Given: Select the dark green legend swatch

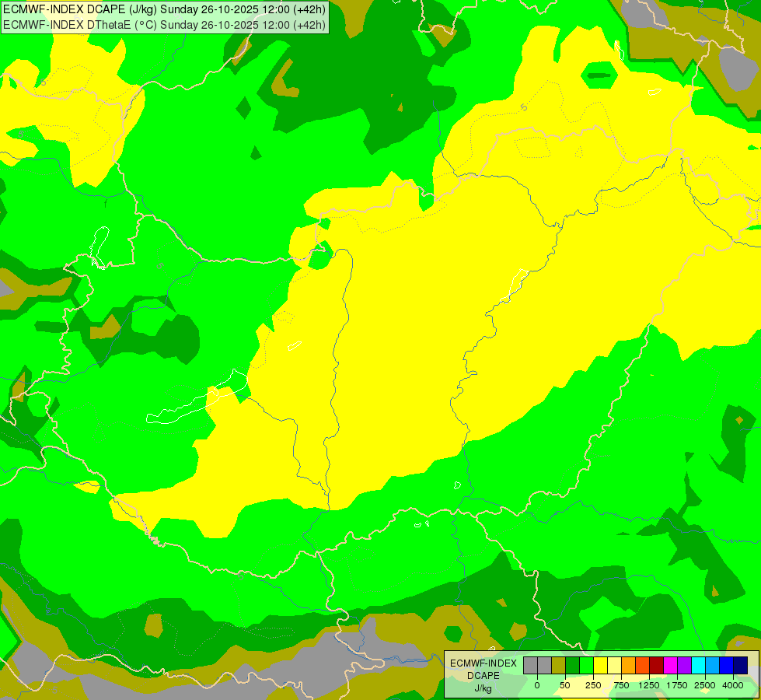Looking at the screenshot, I should click(573, 665).
